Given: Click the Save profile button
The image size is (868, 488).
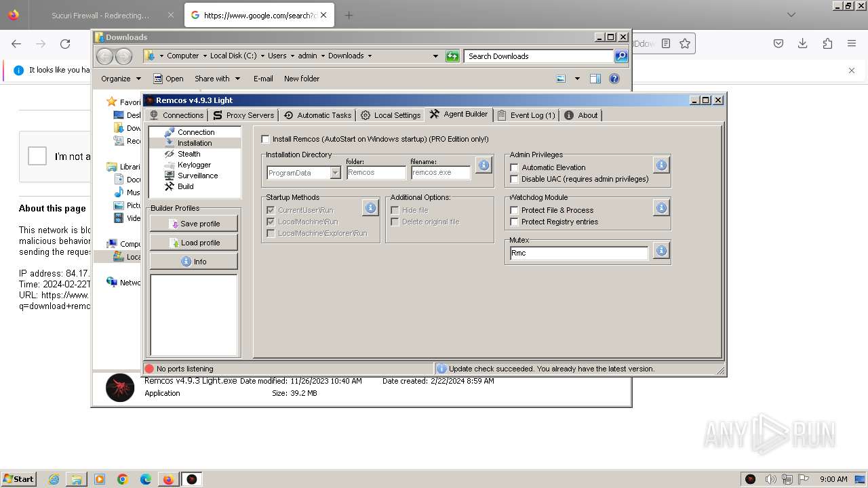Looking at the screenshot, I should (x=194, y=224).
